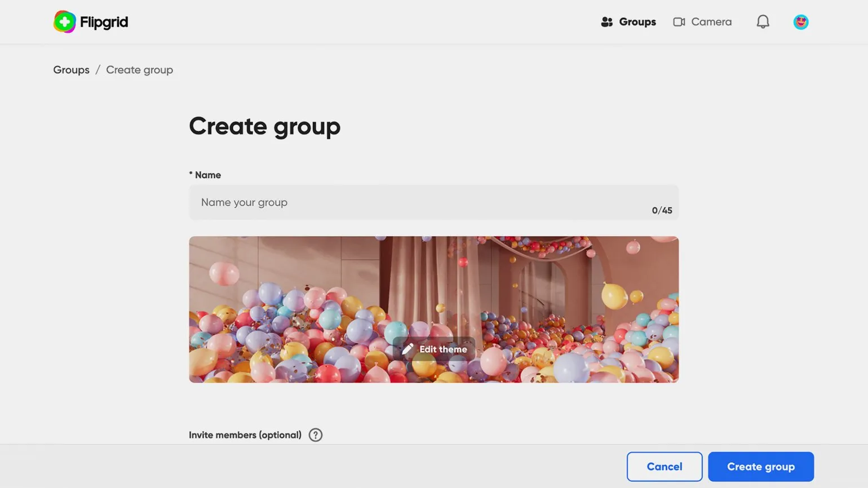This screenshot has width=868, height=488.
Task: Show help for Invite members question icon
Action: (316, 435)
